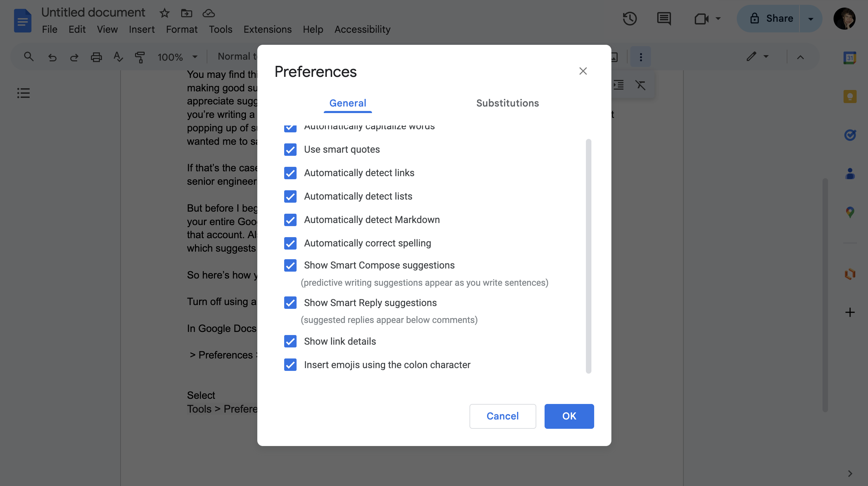This screenshot has height=486, width=868.
Task: Open Google Keep in the side panel
Action: (849, 97)
